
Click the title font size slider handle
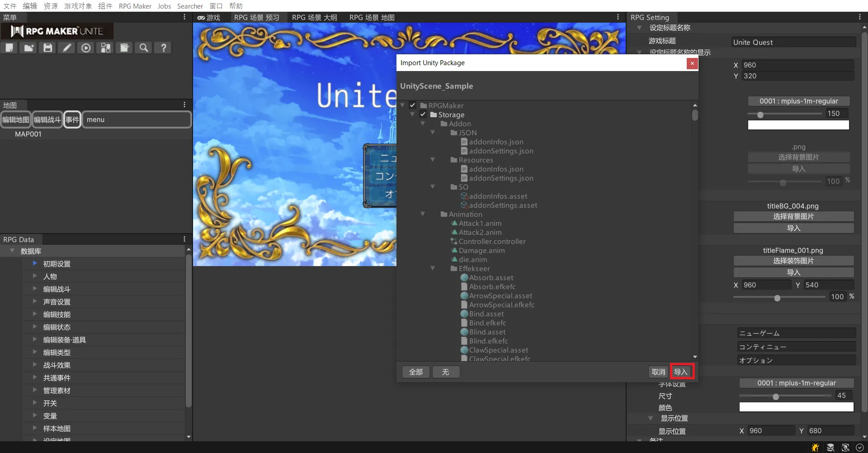point(760,114)
